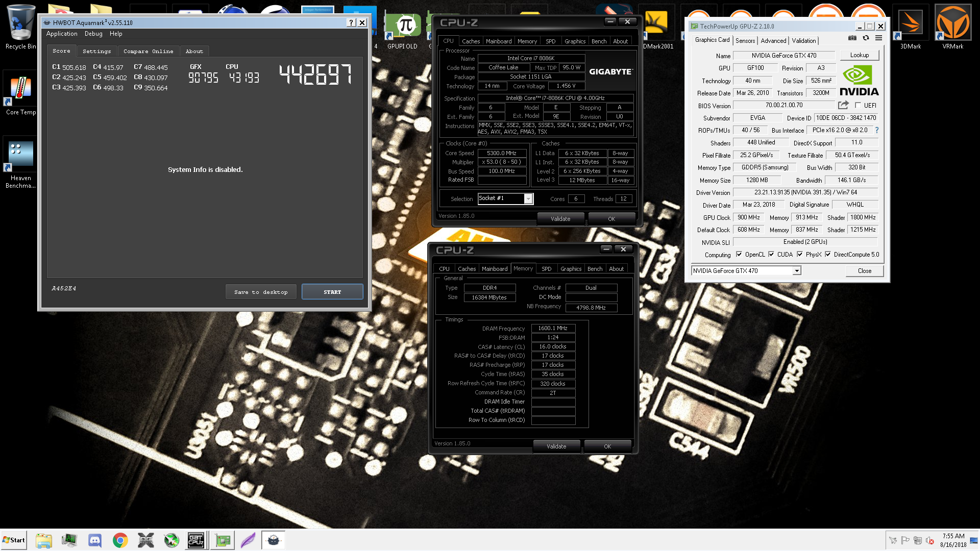The height and width of the screenshot is (551, 980).
Task: Open Windows Explorer from the taskbar
Action: [44, 540]
